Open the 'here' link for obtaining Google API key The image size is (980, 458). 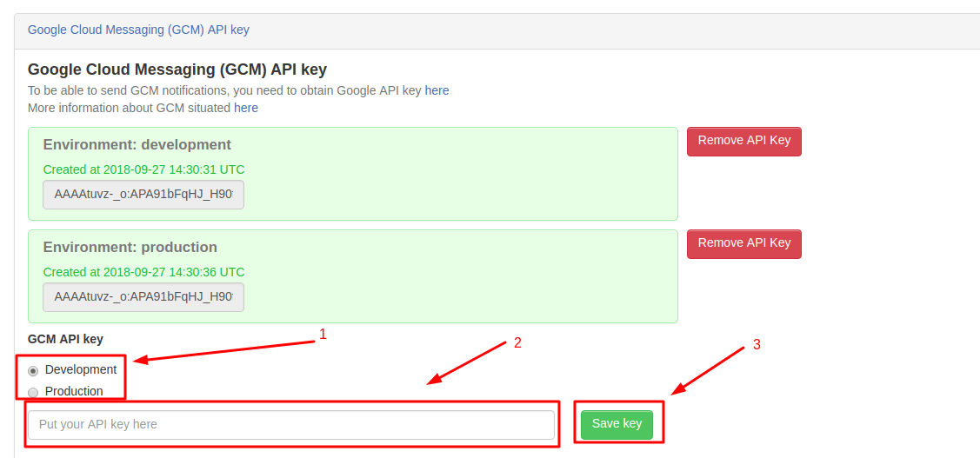click(x=437, y=90)
